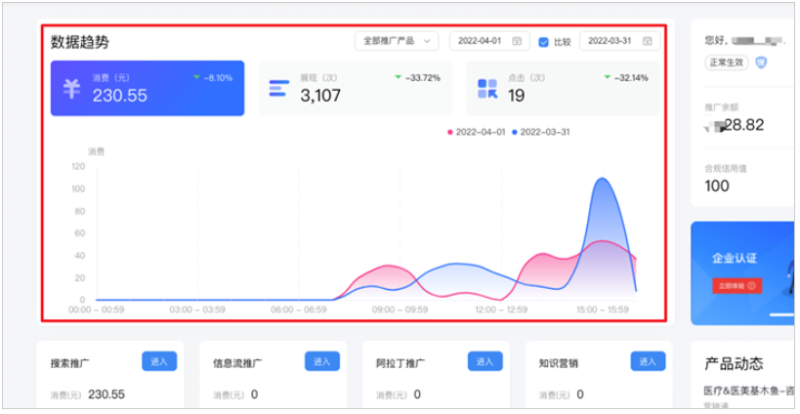Toggle the 2022-03-31 blue legend entry

(541, 132)
